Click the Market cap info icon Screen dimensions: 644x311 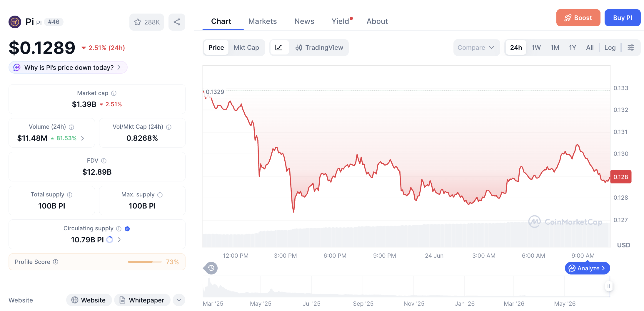pyautogui.click(x=114, y=93)
